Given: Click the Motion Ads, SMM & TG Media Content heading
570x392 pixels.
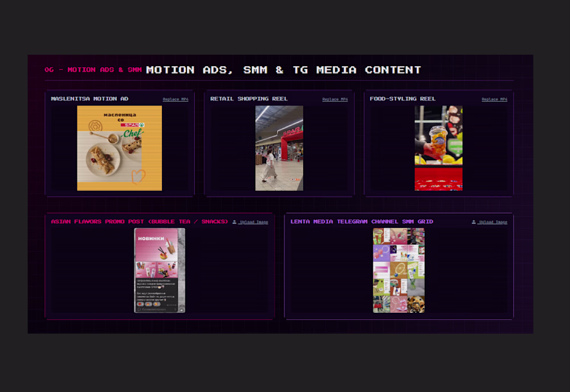Looking at the screenshot, I should point(283,70).
